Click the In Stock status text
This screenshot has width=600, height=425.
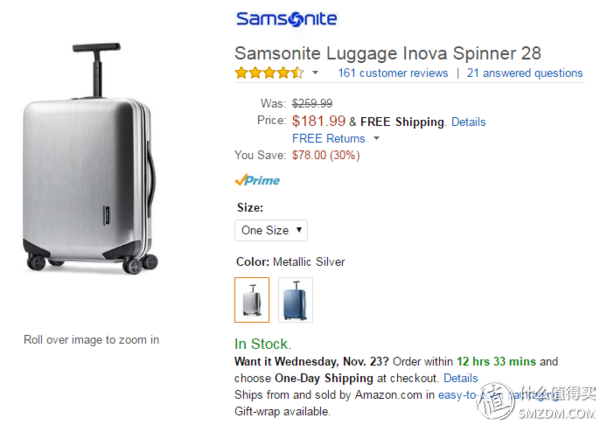[262, 343]
